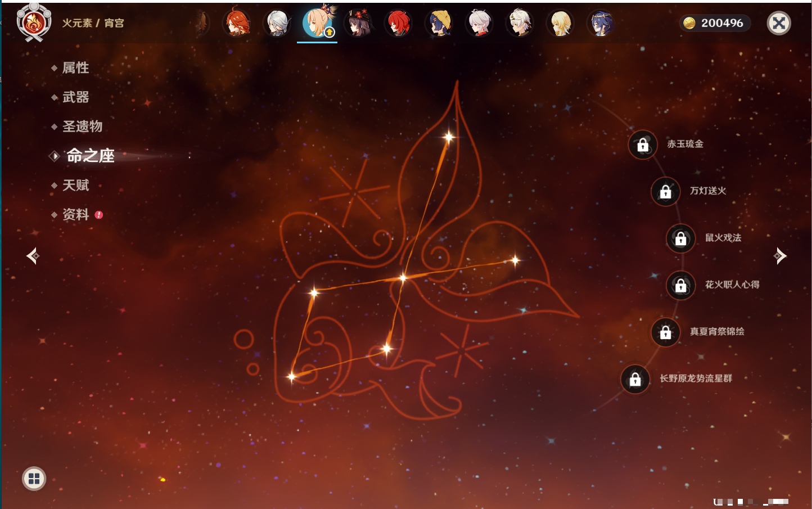The image size is (812, 509).
Task: Open the 天赋 talents tab
Action: (x=75, y=185)
